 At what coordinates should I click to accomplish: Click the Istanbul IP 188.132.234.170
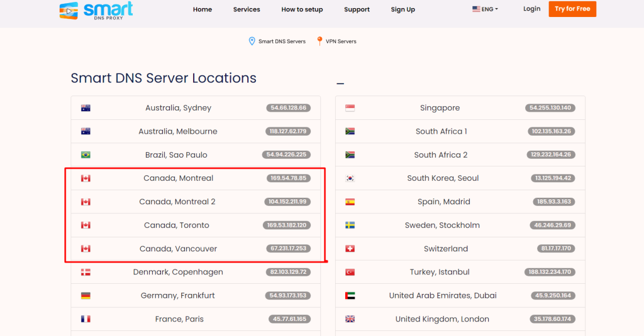tap(550, 272)
